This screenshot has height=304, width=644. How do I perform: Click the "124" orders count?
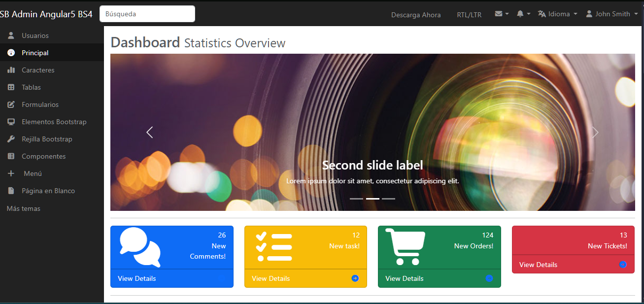coord(488,235)
